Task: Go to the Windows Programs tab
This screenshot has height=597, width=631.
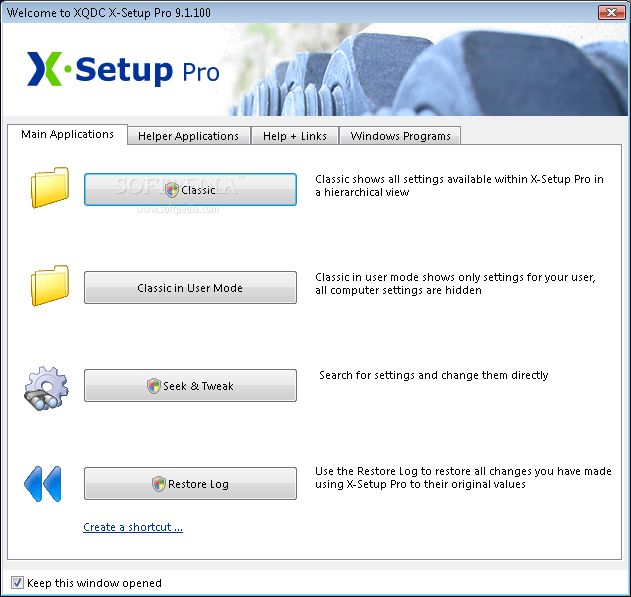Action: (x=400, y=136)
